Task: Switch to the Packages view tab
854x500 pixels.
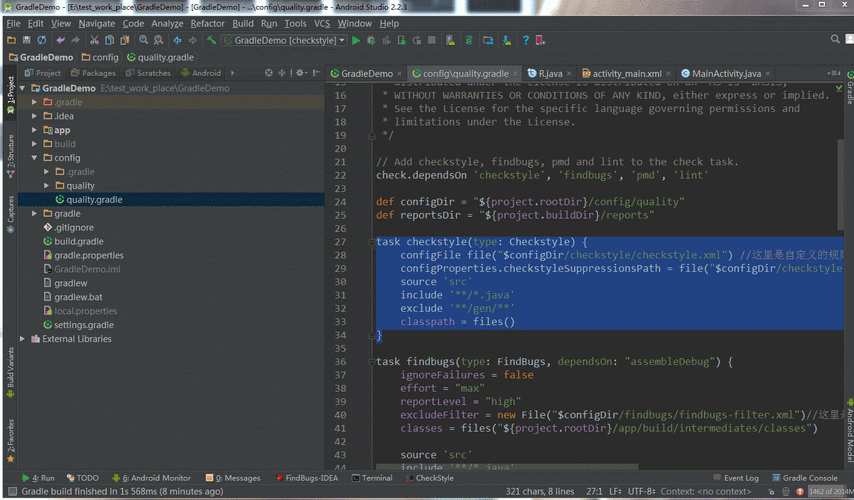Action: pyautogui.click(x=93, y=73)
